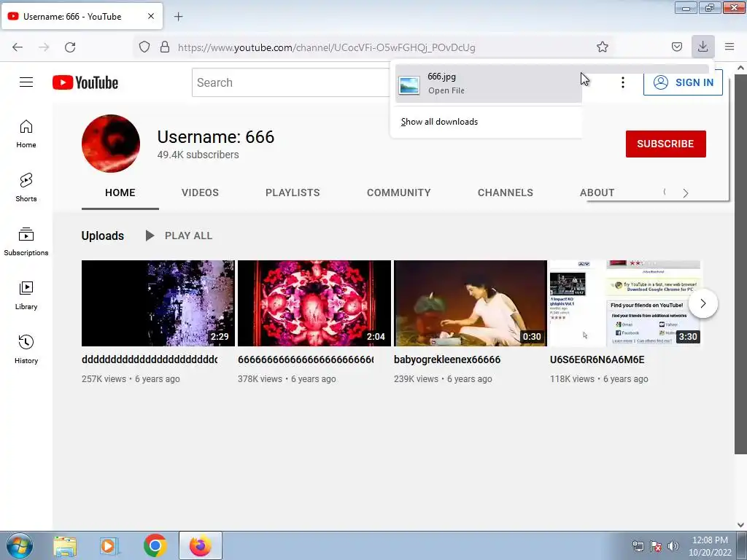Click the browser address bar URL

326,47
